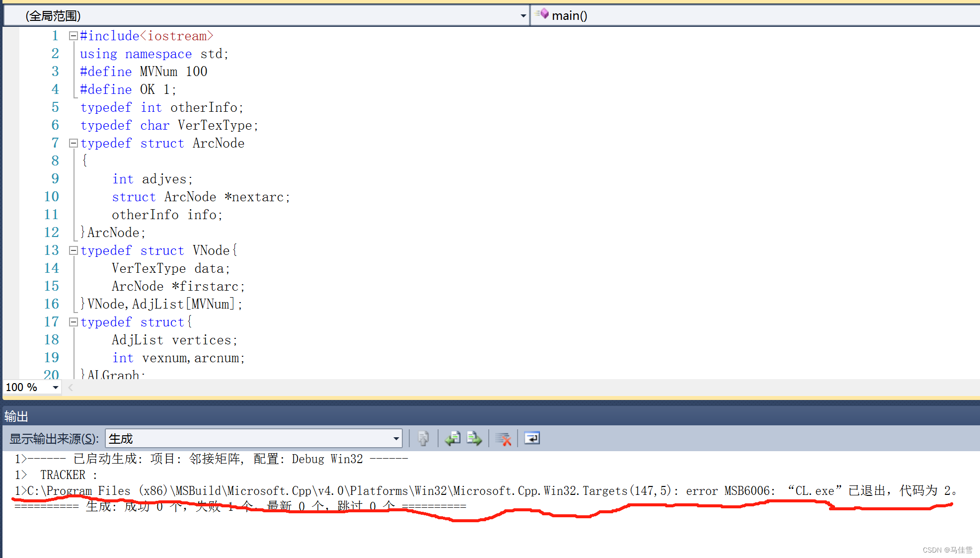The height and width of the screenshot is (558, 980).
Task: Click the 输出 panel title tab
Action: (x=16, y=416)
